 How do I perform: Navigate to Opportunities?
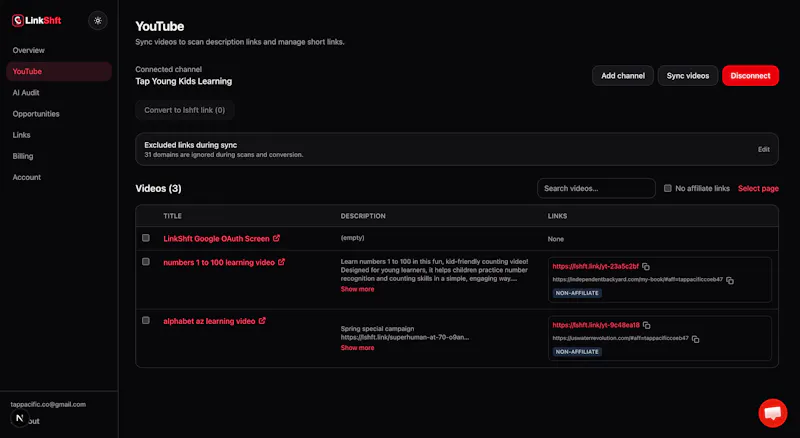59,114
